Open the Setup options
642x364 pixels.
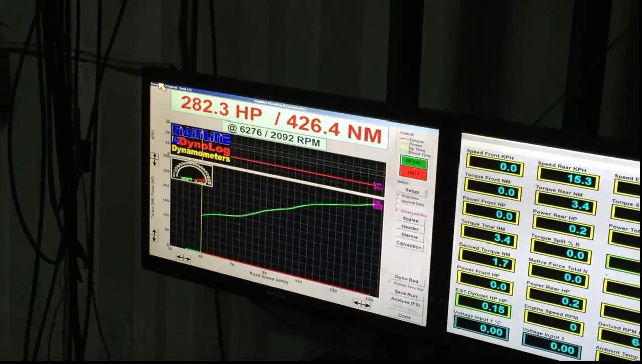412,191
